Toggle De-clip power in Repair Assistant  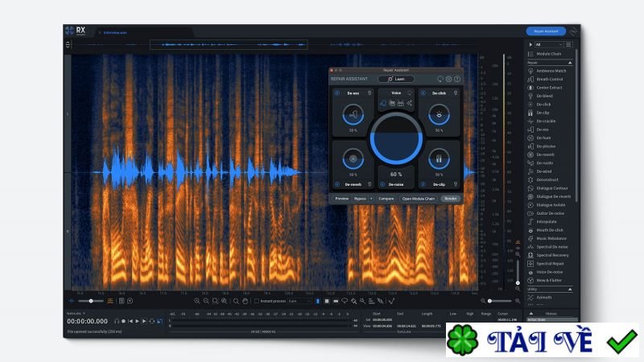(x=423, y=184)
